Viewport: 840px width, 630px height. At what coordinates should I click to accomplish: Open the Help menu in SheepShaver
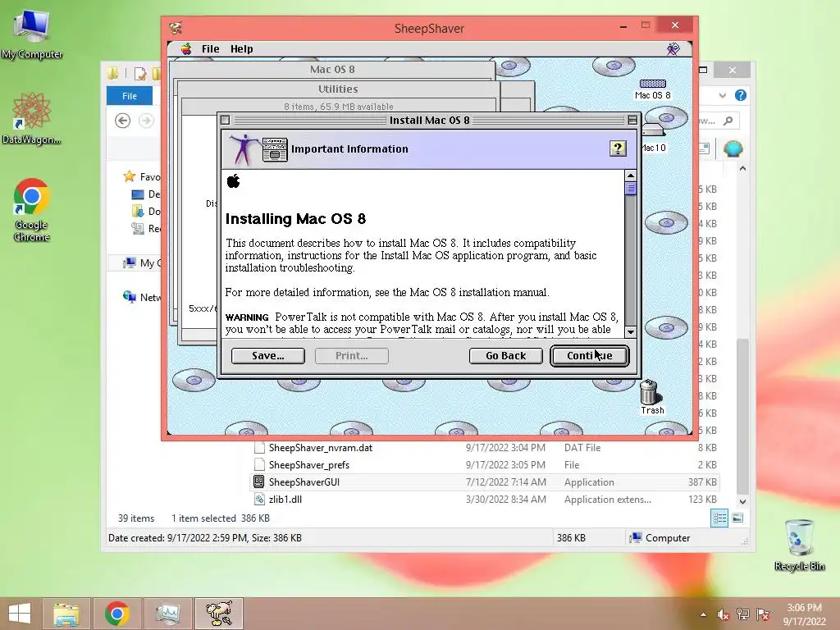[242, 48]
